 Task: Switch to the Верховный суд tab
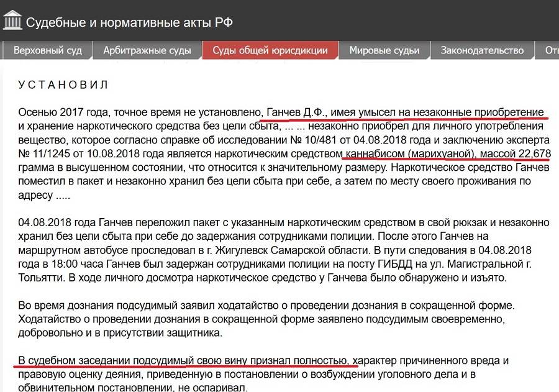pyautogui.click(x=48, y=50)
